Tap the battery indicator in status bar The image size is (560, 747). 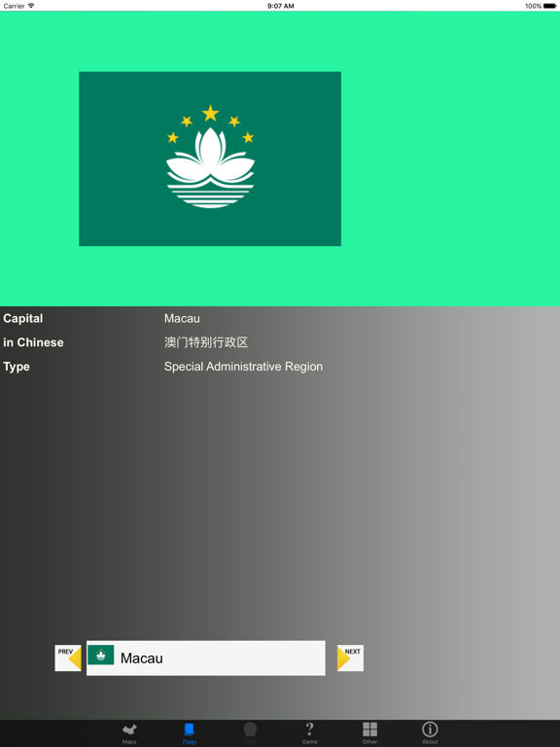(550, 6)
